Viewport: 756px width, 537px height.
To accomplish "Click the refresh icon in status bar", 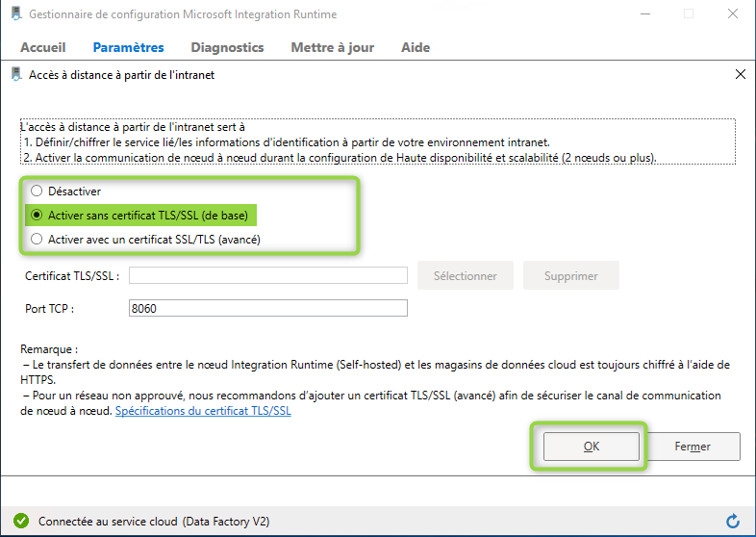I will [x=732, y=521].
